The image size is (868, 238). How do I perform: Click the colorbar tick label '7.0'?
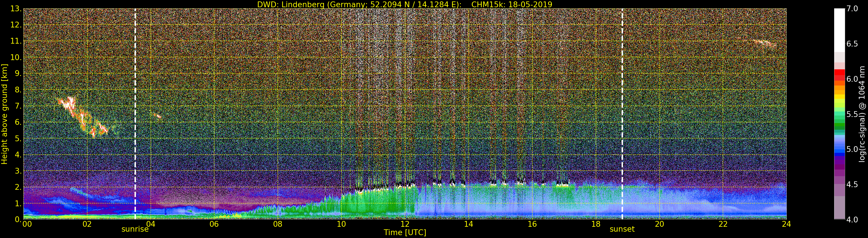tap(852, 9)
